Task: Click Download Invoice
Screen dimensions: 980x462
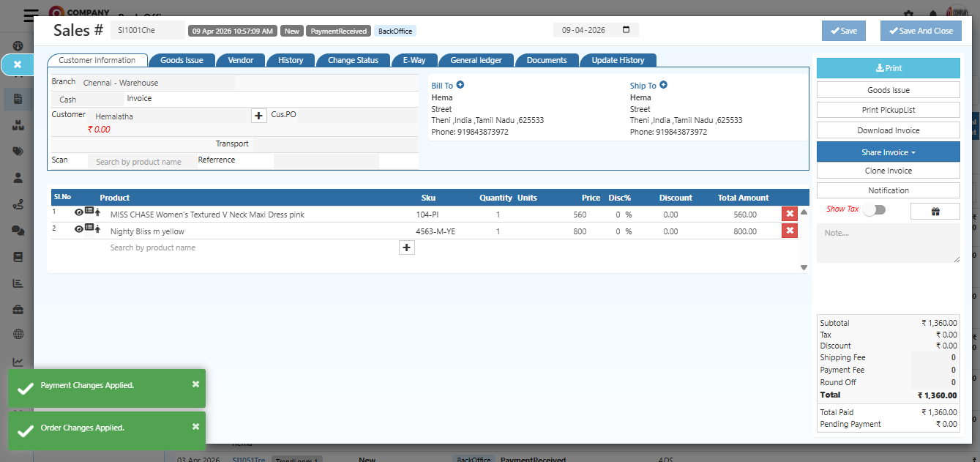Action: (888, 130)
